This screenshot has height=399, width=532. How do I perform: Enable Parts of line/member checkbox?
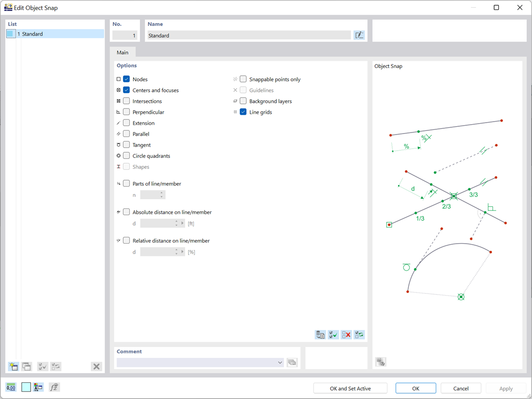pyautogui.click(x=127, y=183)
